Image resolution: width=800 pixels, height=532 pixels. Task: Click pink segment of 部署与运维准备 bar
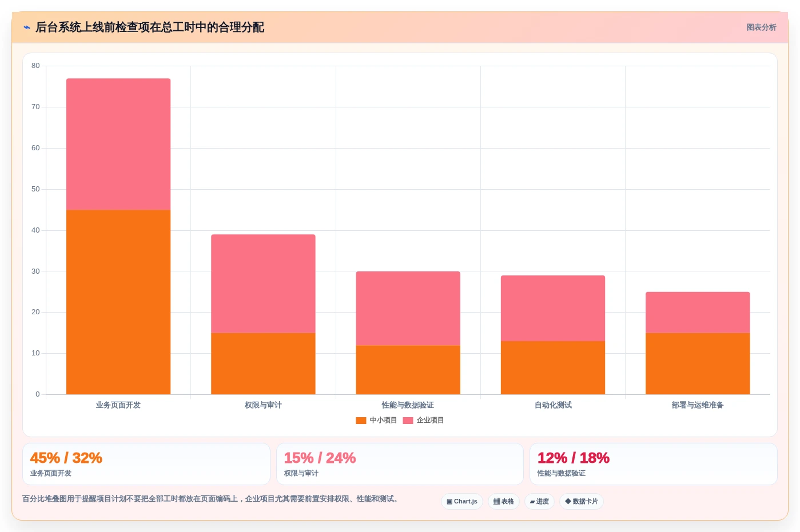(x=698, y=313)
